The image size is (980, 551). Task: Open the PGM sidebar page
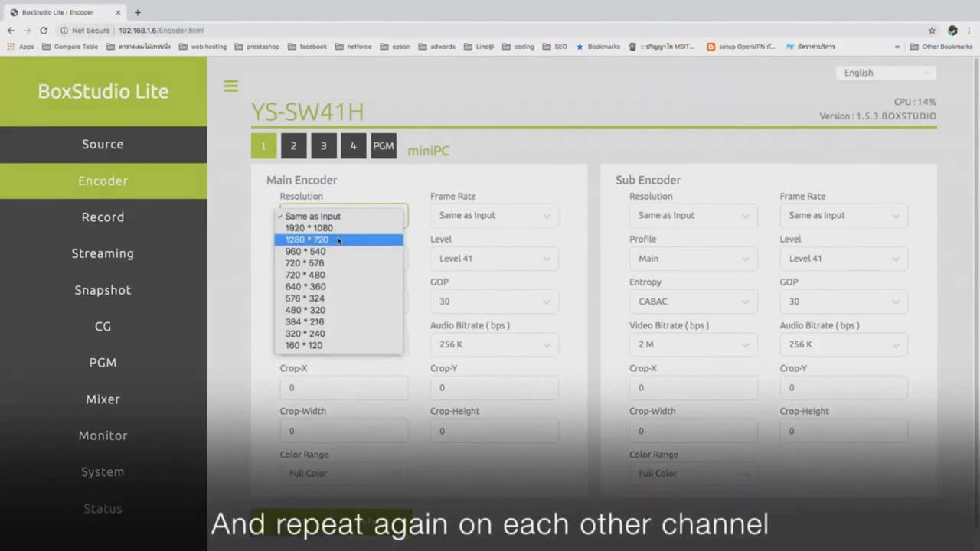coord(103,363)
